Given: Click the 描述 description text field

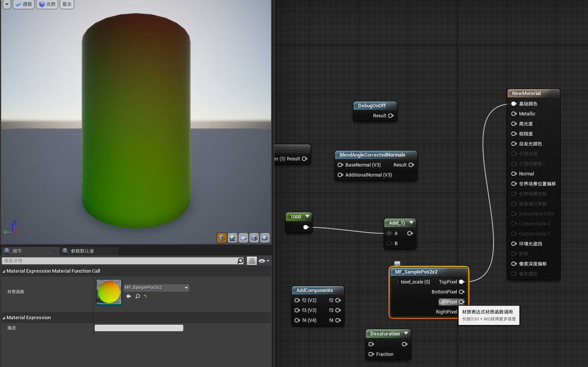Looking at the screenshot, I should click(x=139, y=328).
